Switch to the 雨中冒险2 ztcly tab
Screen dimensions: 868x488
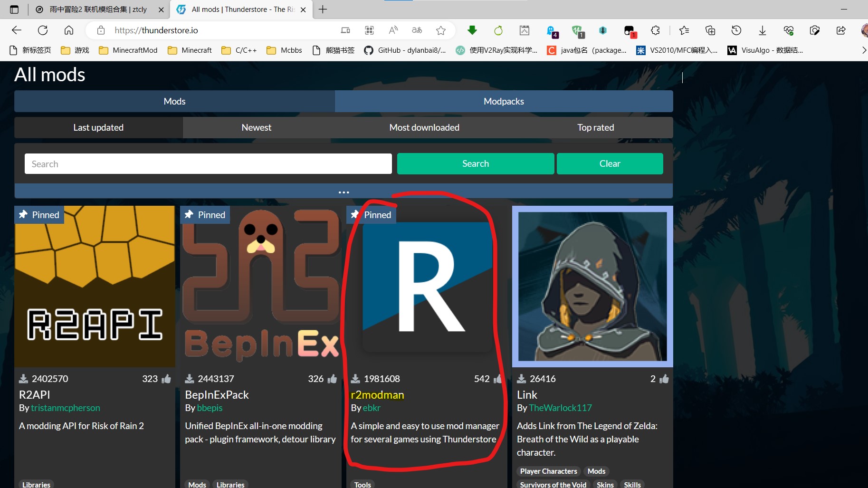point(97,10)
